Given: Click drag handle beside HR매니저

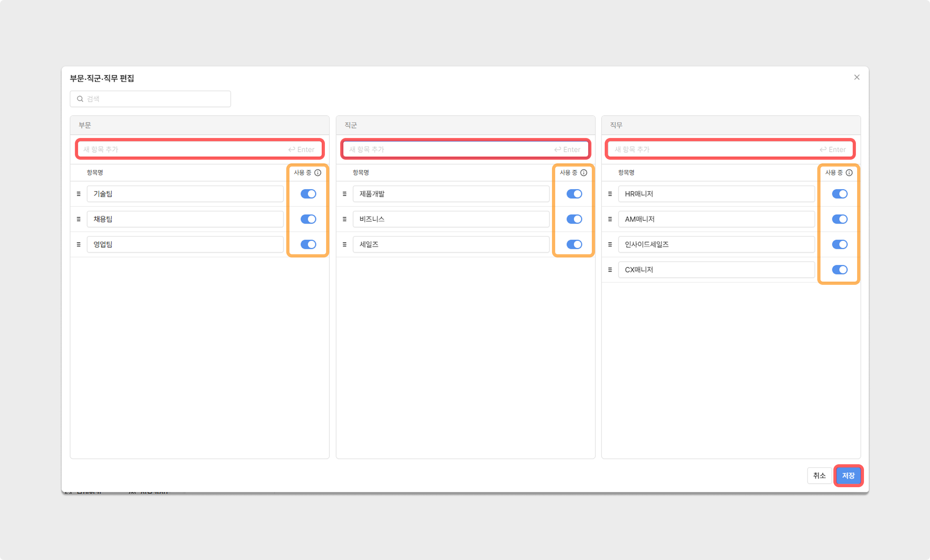Looking at the screenshot, I should point(610,194).
